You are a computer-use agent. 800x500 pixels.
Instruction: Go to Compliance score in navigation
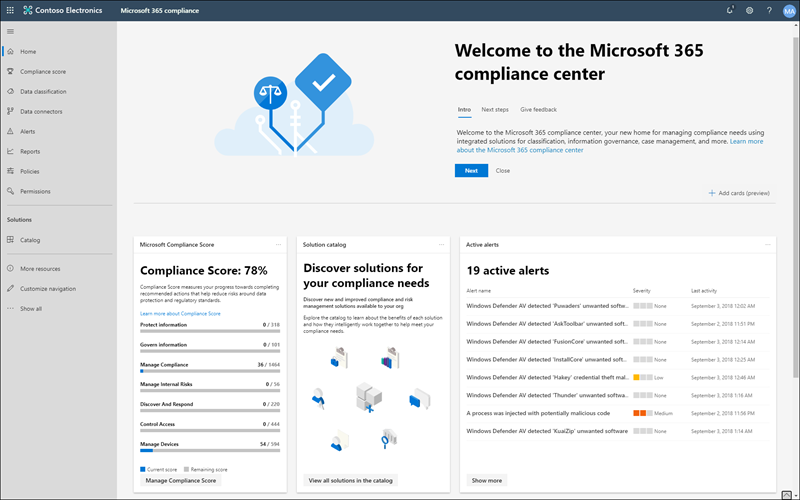[43, 71]
